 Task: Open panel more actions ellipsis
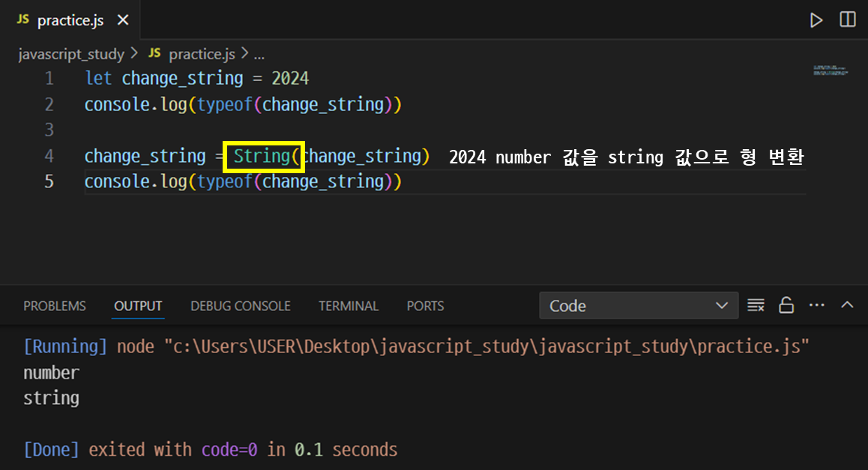tap(816, 305)
